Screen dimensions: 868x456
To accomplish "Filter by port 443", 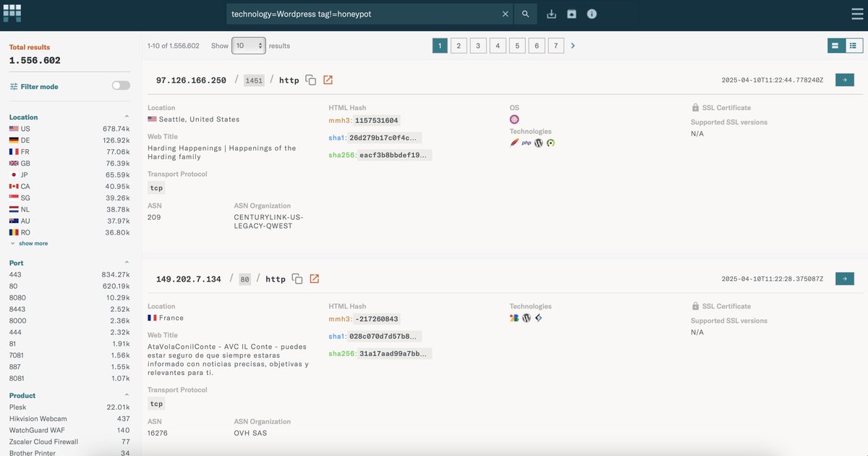I will click(69, 275).
